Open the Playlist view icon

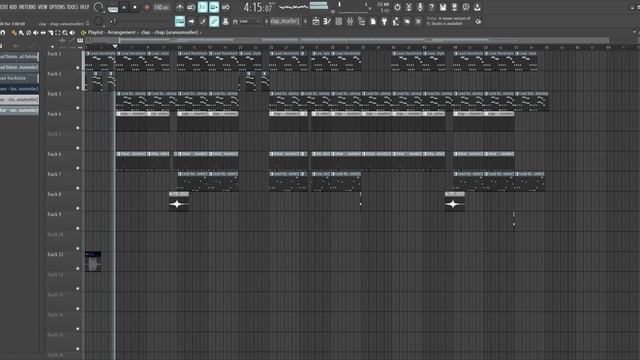click(x=316, y=21)
